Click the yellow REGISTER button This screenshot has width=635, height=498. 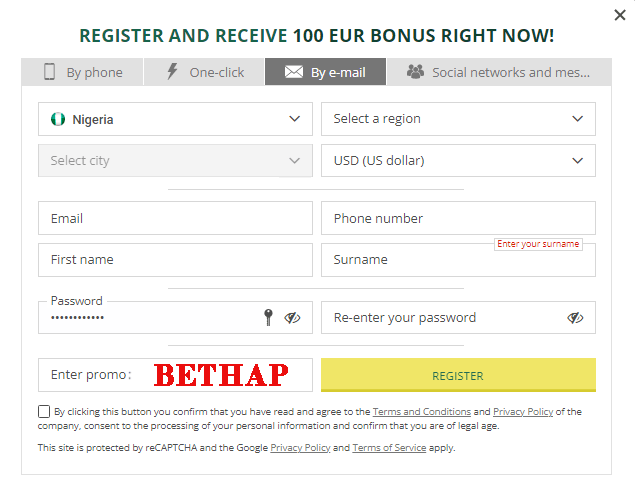point(458,375)
